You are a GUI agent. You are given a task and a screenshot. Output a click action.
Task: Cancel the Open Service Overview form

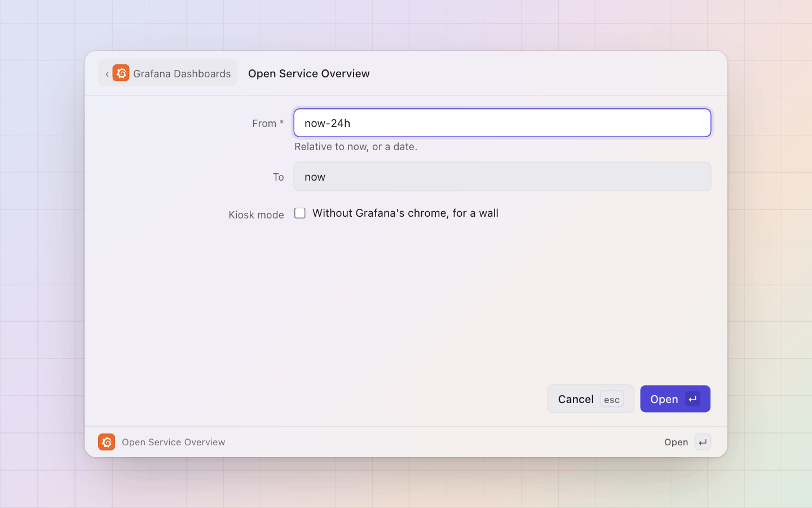[590, 399]
